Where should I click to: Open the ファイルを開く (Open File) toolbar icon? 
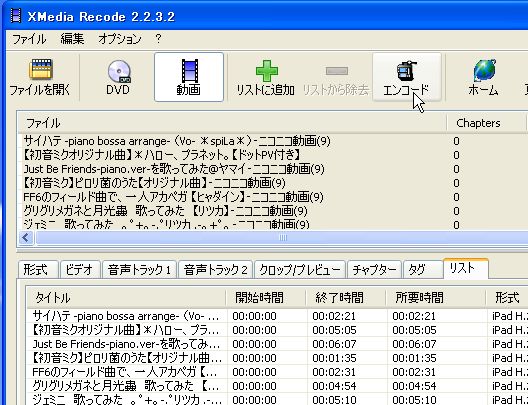40,77
